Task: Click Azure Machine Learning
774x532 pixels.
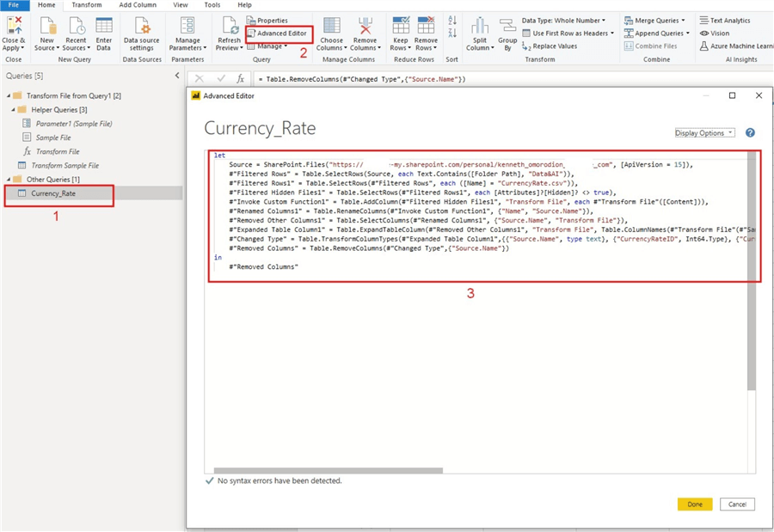Action: coord(736,46)
